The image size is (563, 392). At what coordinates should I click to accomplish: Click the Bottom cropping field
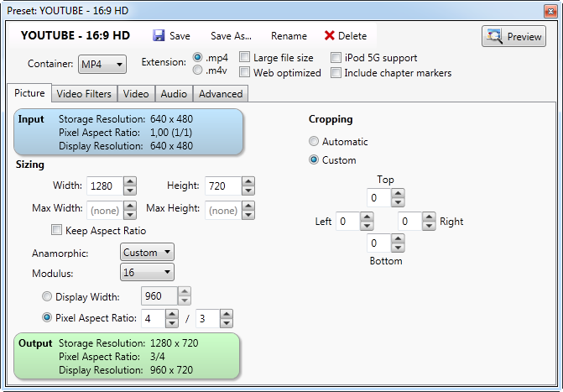[379, 243]
